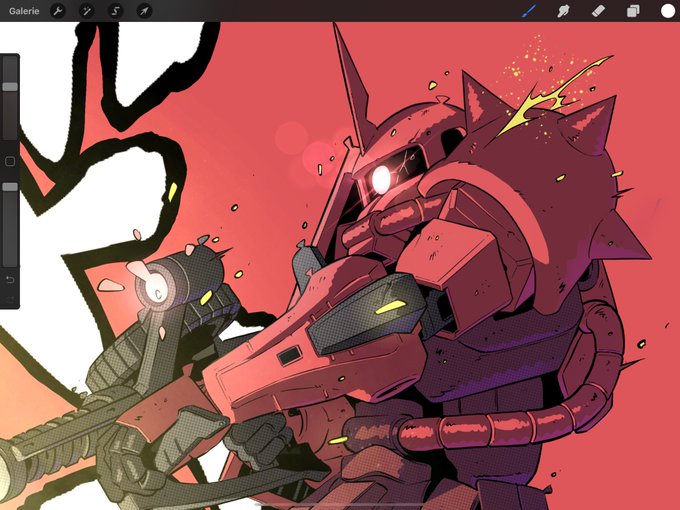Undo the last action with sidebar arrow
The image size is (680, 510).
(10, 280)
